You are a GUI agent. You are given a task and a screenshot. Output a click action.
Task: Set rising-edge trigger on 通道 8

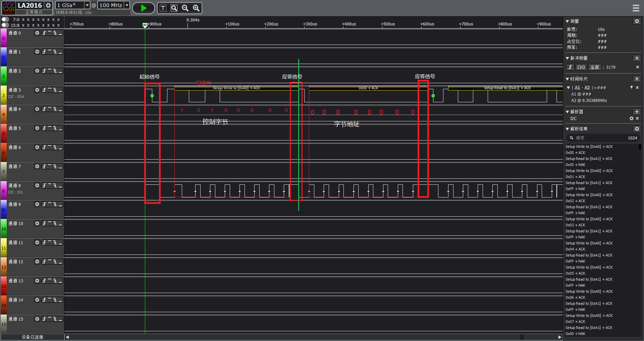pyautogui.click(x=44, y=185)
